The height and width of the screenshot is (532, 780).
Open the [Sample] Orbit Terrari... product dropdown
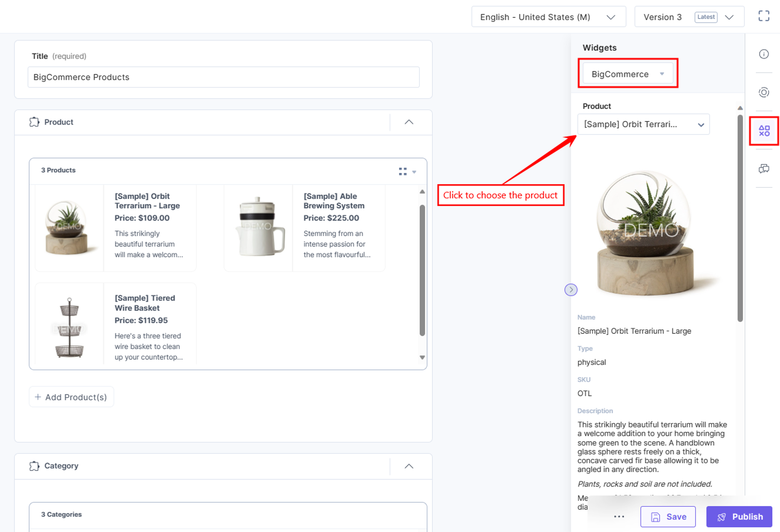643,124
